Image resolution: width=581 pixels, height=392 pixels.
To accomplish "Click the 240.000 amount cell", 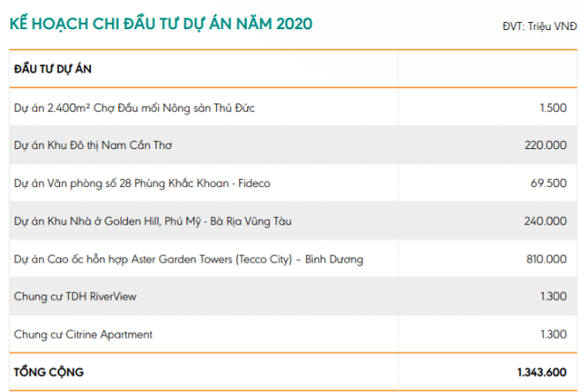I will [x=546, y=220].
